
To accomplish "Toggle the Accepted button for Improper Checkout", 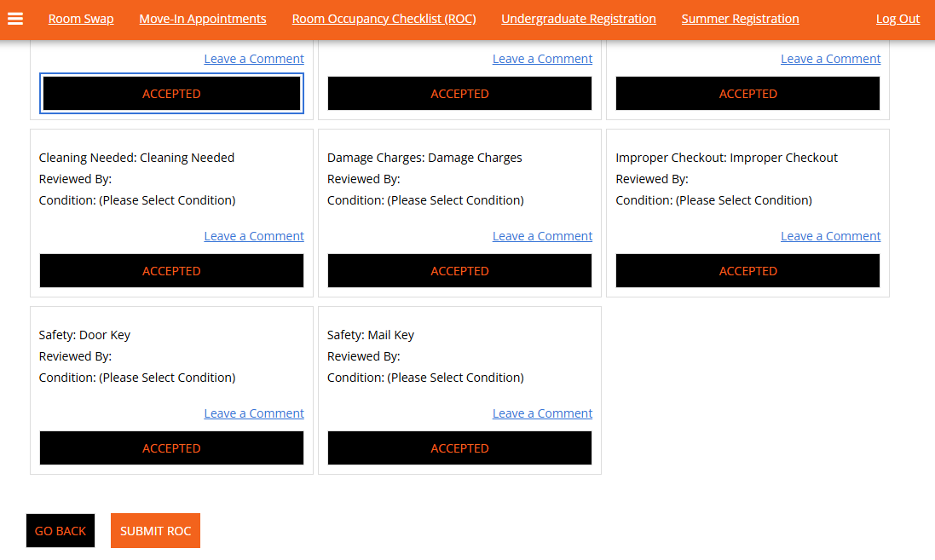I will coord(747,271).
